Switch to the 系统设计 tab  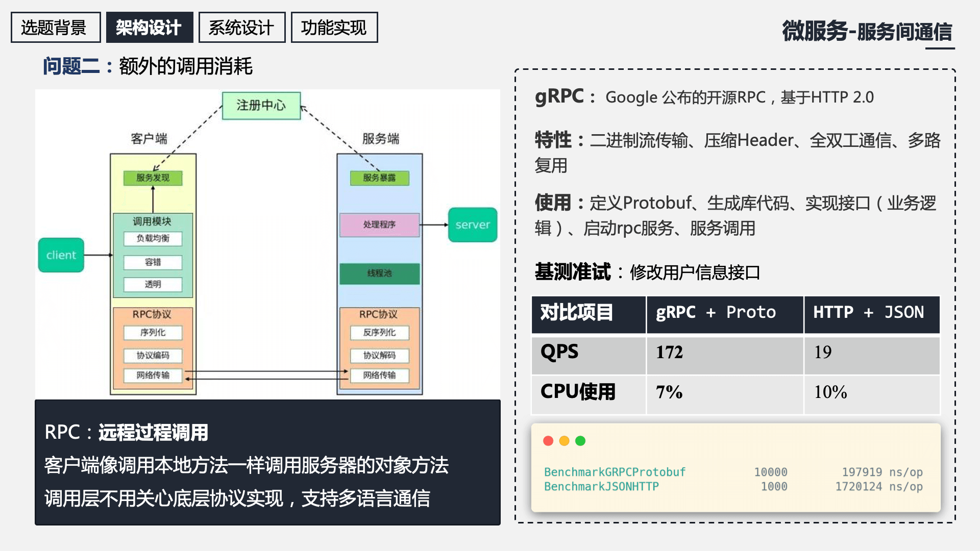(241, 28)
